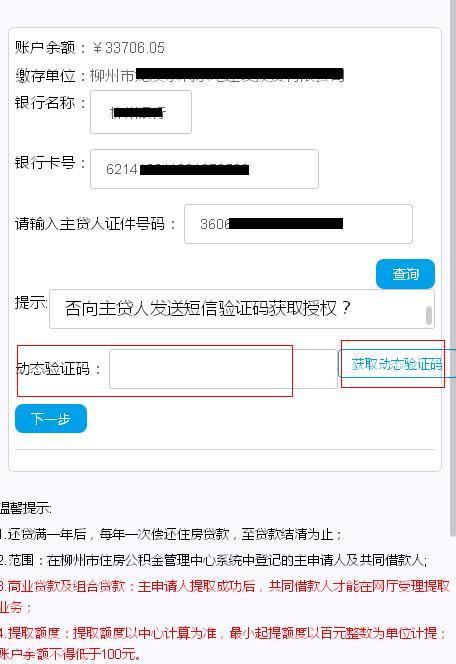The height and width of the screenshot is (664, 456).
Task: Click the 温馨提示 heading
Action: tap(25, 508)
